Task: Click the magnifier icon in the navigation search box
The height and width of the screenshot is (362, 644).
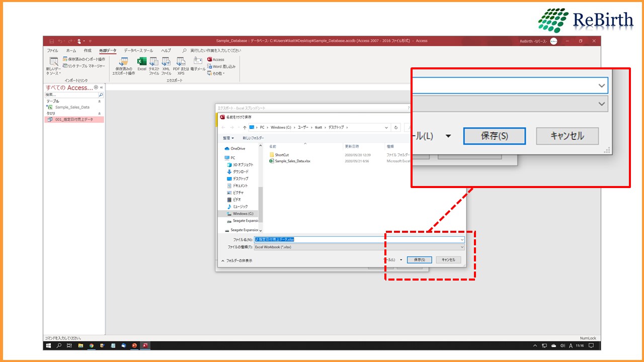Action: coord(101,95)
